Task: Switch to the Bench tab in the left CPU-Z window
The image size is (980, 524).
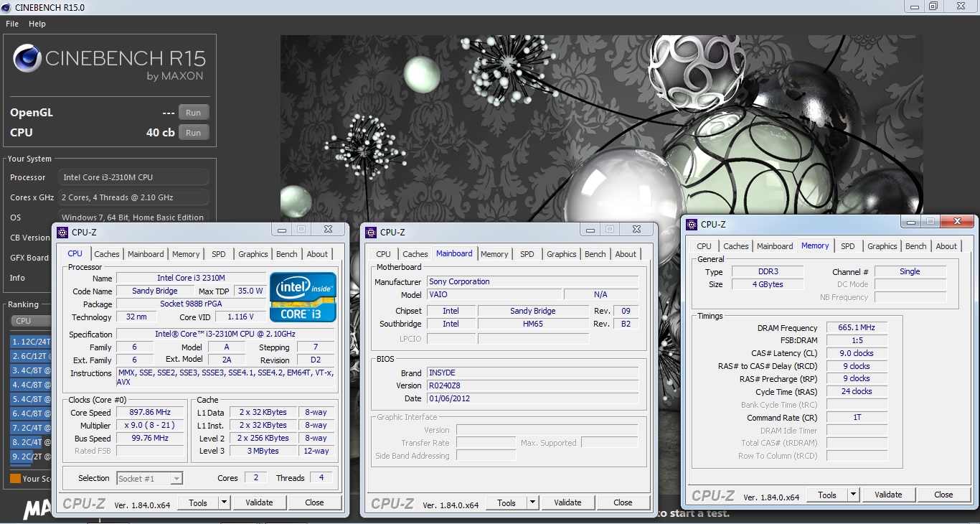Action: pyautogui.click(x=287, y=254)
